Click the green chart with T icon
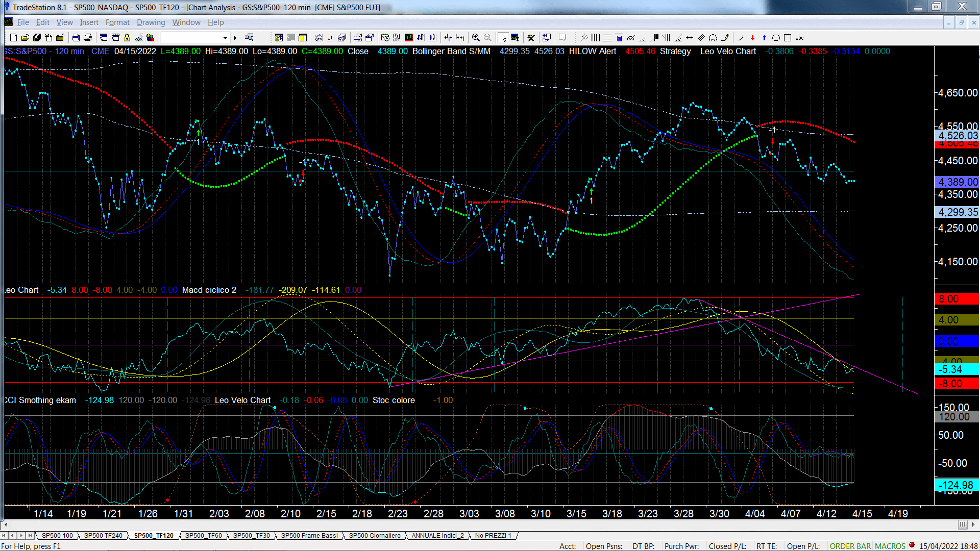 pyautogui.click(x=515, y=38)
